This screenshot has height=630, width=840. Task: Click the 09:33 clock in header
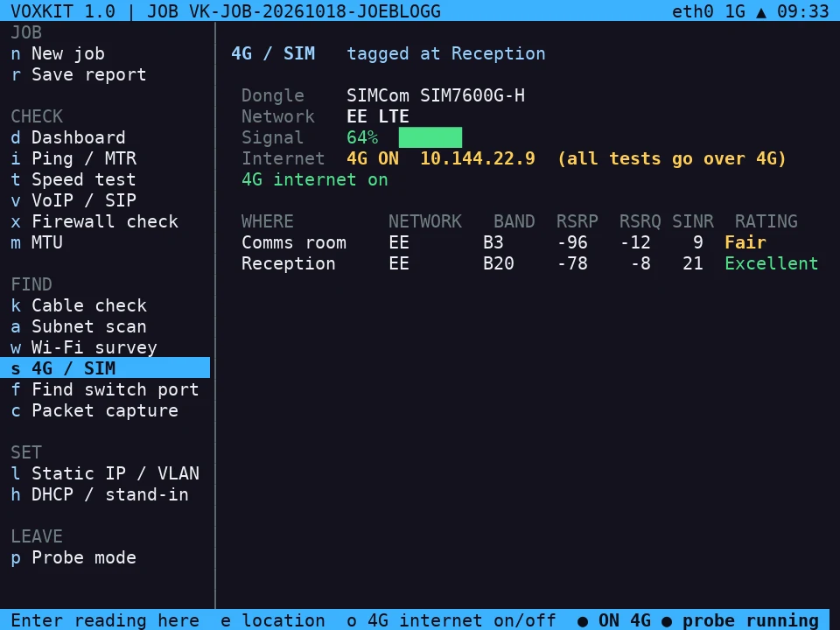803,11
